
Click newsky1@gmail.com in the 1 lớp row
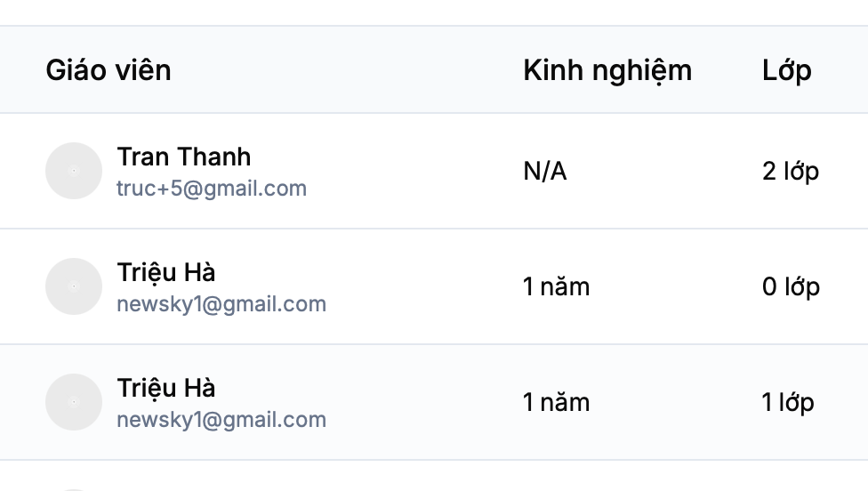tap(221, 420)
